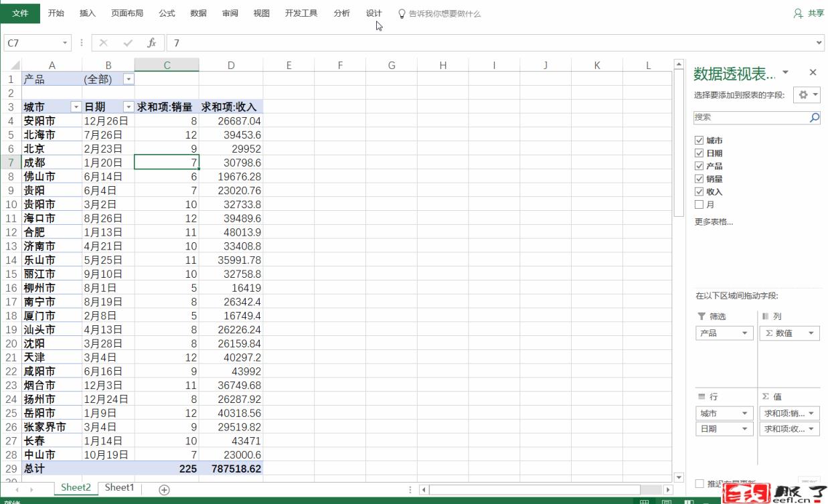Uncheck the 城市 field checkbox
The height and width of the screenshot is (504, 828).
pos(699,141)
